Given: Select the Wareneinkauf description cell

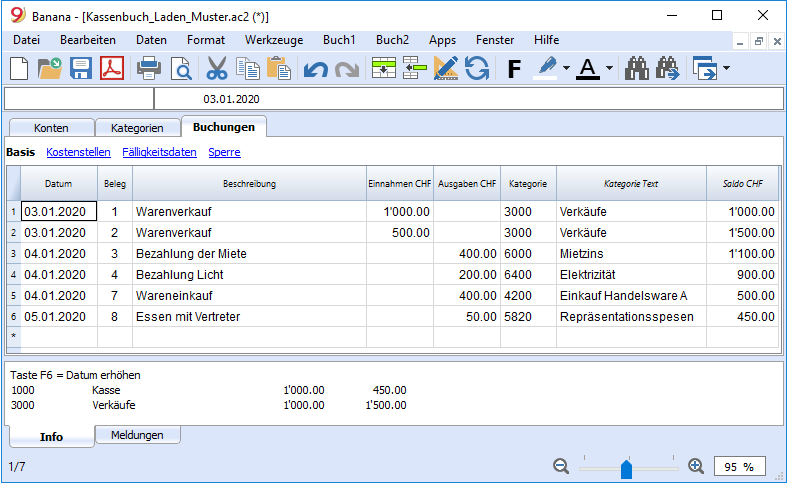Looking at the screenshot, I should point(249,296).
